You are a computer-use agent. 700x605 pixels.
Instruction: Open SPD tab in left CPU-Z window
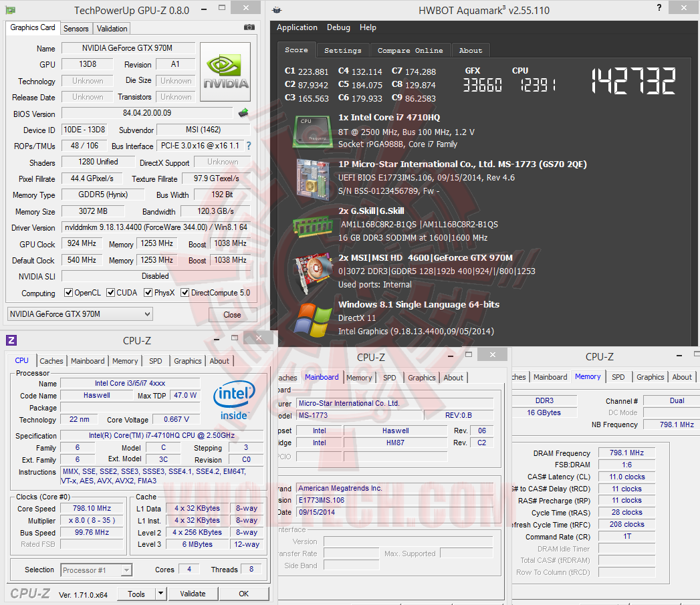[155, 361]
